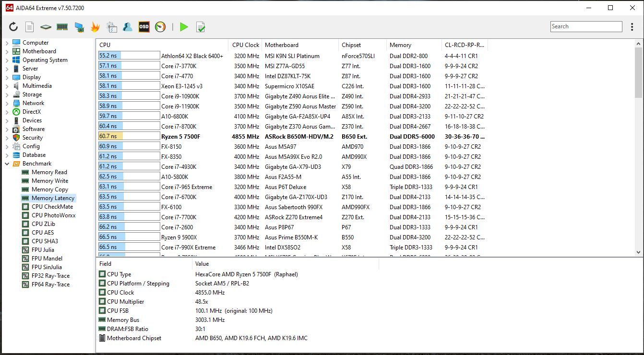Focus the Search input field

pos(586,26)
